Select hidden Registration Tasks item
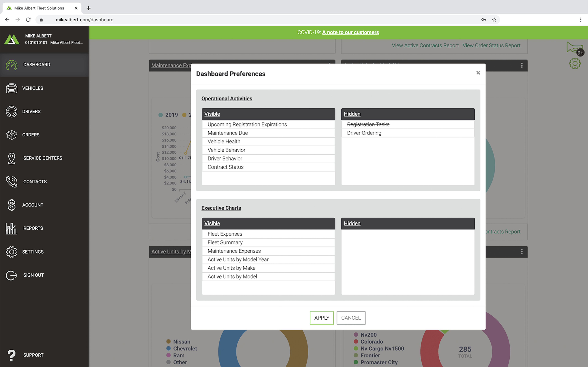Image resolution: width=588 pixels, height=367 pixels. (x=368, y=125)
